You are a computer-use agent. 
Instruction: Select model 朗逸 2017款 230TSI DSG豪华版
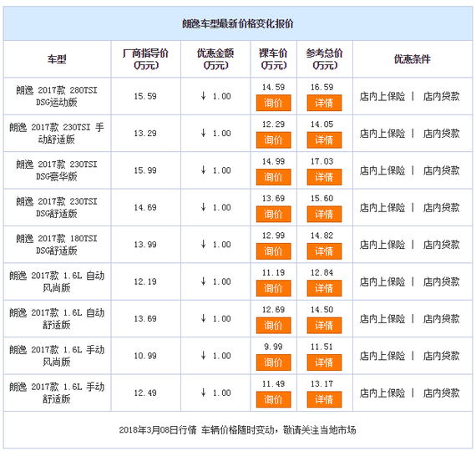57,170
